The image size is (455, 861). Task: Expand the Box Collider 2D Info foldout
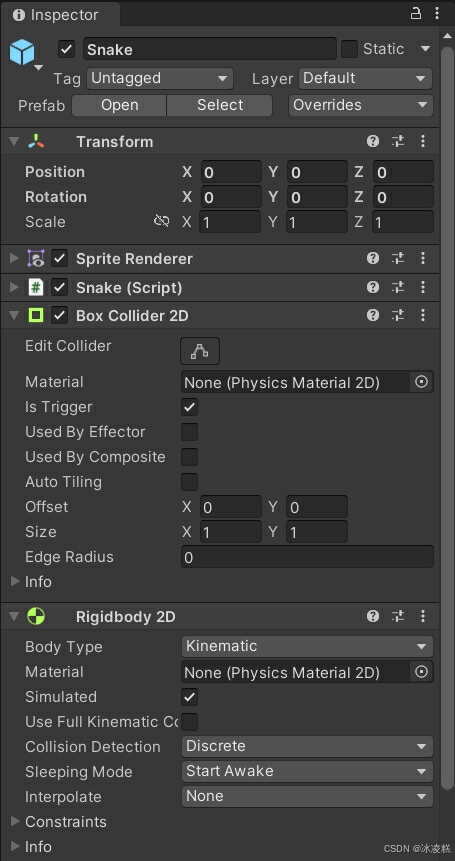(15, 582)
